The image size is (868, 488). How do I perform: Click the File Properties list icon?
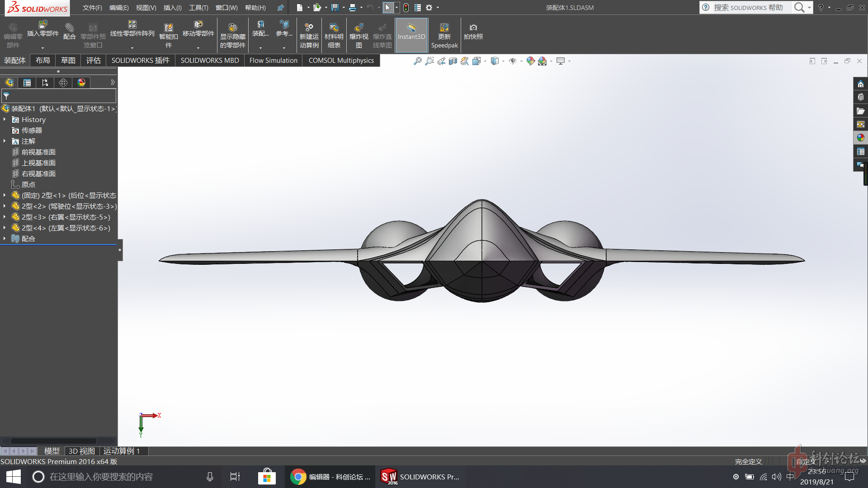pyautogui.click(x=418, y=8)
